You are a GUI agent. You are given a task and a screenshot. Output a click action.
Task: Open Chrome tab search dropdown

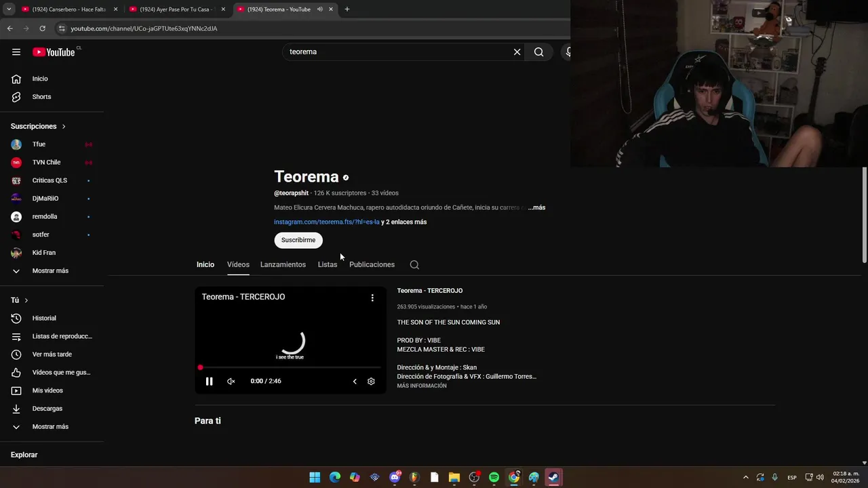click(9, 9)
